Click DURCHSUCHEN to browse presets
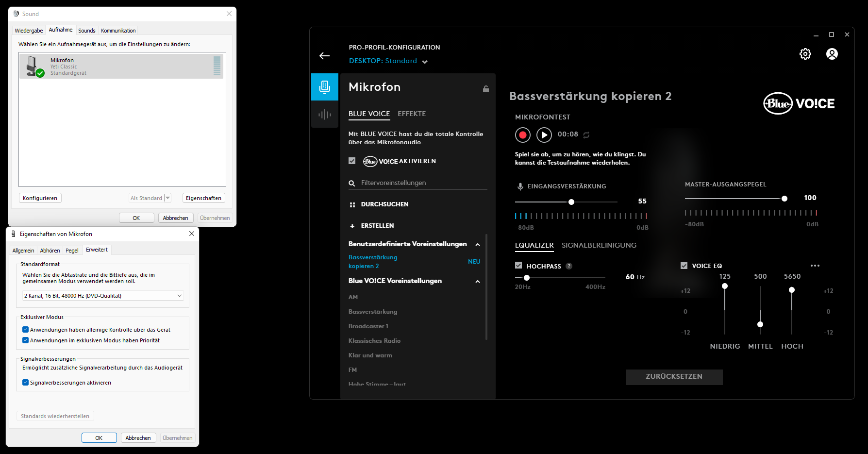The height and width of the screenshot is (454, 868). point(384,204)
